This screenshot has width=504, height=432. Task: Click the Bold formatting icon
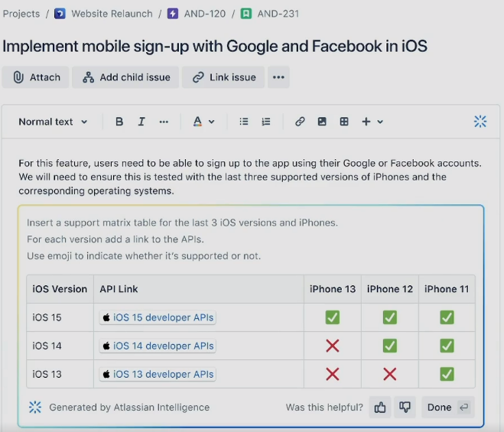tap(119, 122)
